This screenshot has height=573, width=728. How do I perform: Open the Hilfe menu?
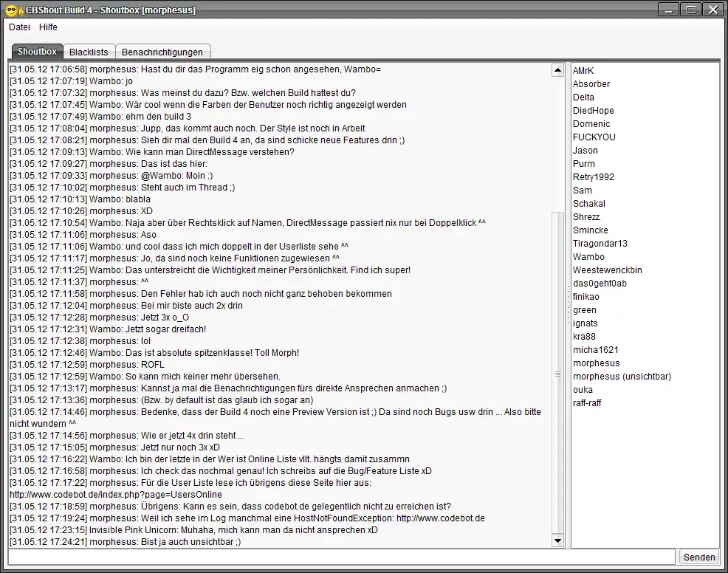pyautogui.click(x=48, y=27)
